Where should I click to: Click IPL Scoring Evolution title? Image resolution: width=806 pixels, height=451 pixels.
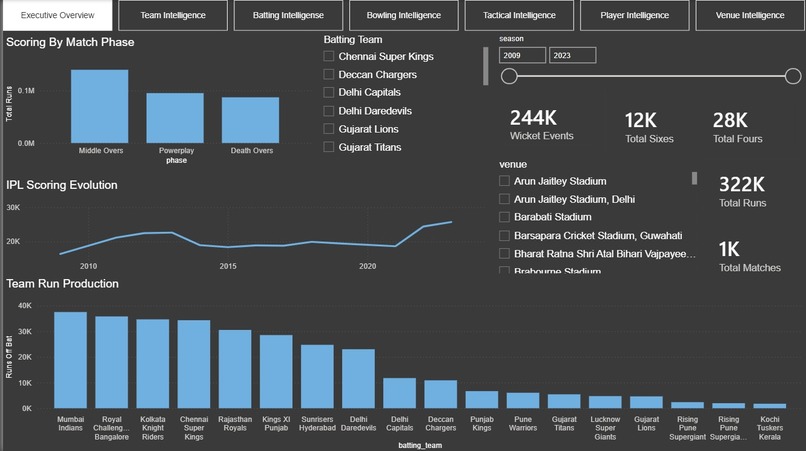[x=62, y=185]
